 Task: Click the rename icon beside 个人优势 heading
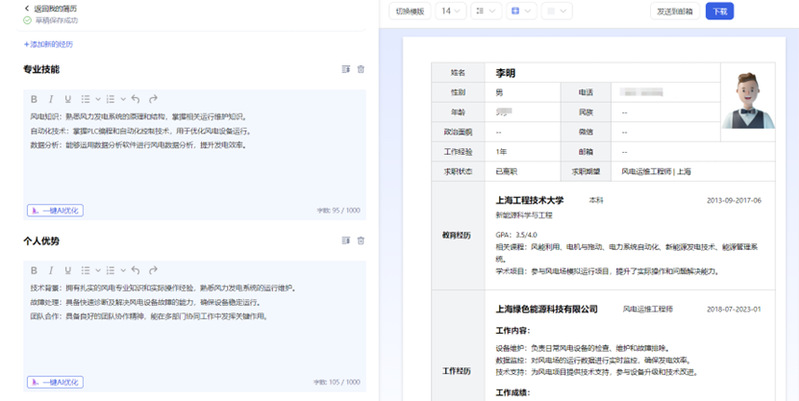[345, 241]
